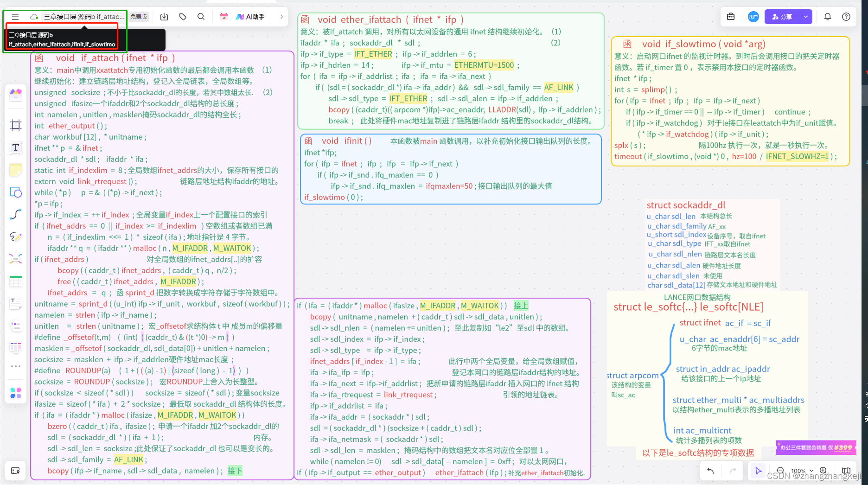Open more tools ellipsis in left toolbar

tap(16, 366)
